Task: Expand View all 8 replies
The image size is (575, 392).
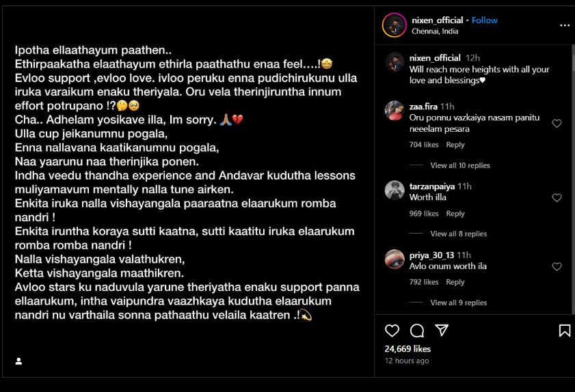Action: [x=458, y=234]
